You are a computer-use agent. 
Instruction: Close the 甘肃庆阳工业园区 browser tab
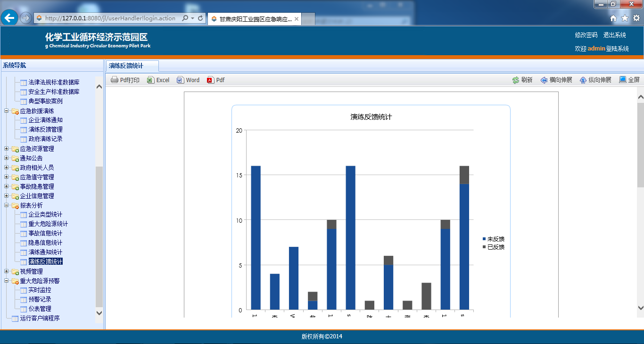tap(297, 19)
